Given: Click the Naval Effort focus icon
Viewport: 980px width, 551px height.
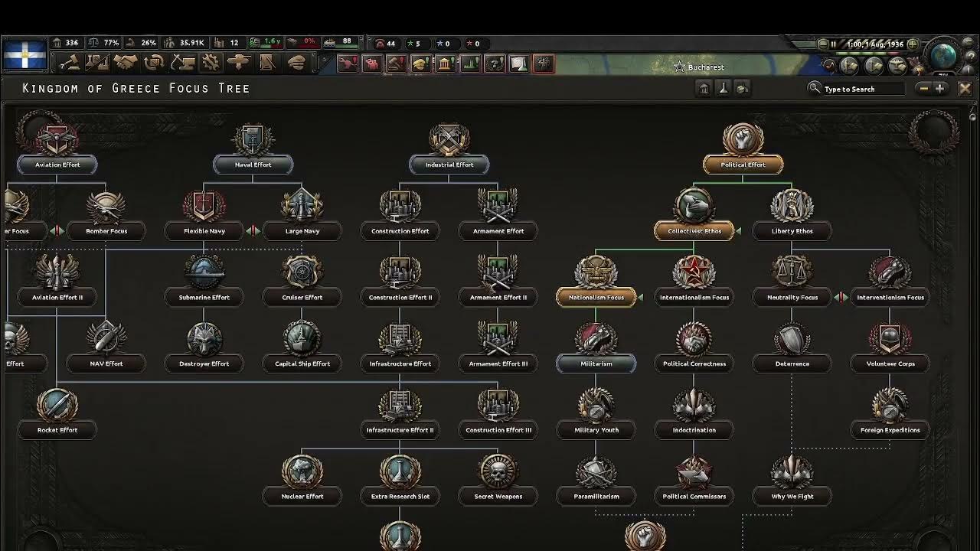Looking at the screenshot, I should [x=253, y=138].
